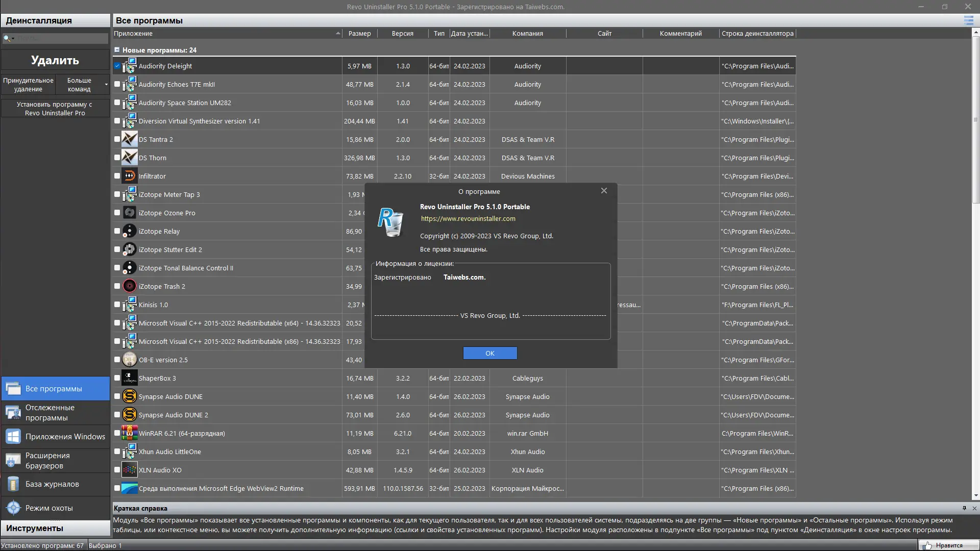Click the Traced Programs (Отслеженные программы) icon
Image resolution: width=980 pixels, height=551 pixels.
(x=13, y=412)
